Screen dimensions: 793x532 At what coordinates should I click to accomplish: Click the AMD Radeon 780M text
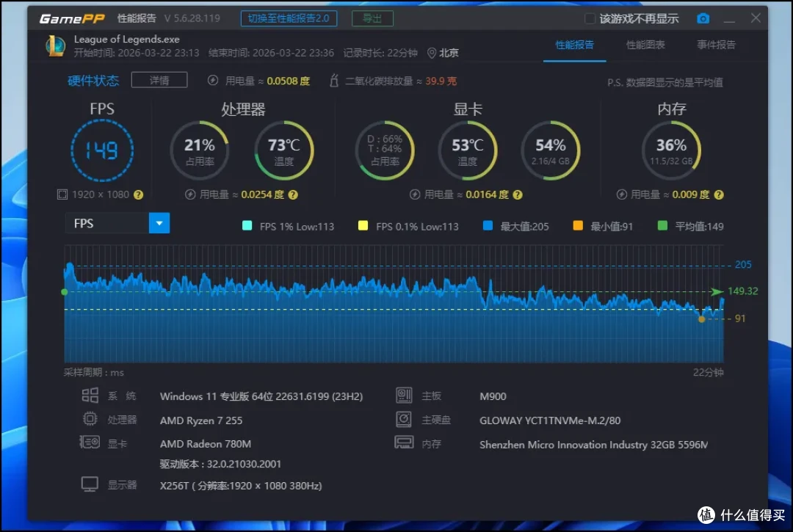point(206,444)
